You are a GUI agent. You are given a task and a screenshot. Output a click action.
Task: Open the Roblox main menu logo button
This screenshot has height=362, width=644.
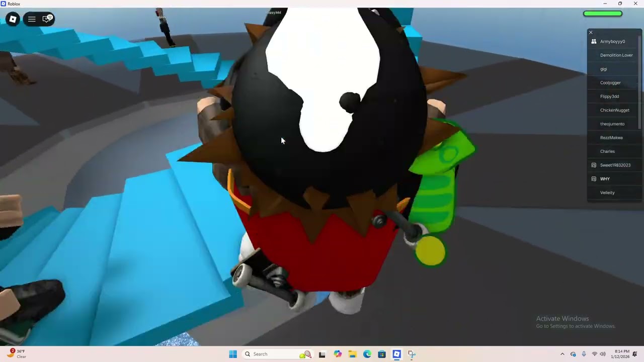tap(13, 19)
